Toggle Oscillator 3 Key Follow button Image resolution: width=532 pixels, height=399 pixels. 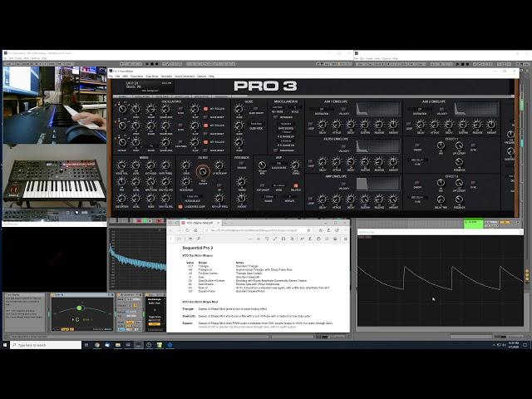205,142
